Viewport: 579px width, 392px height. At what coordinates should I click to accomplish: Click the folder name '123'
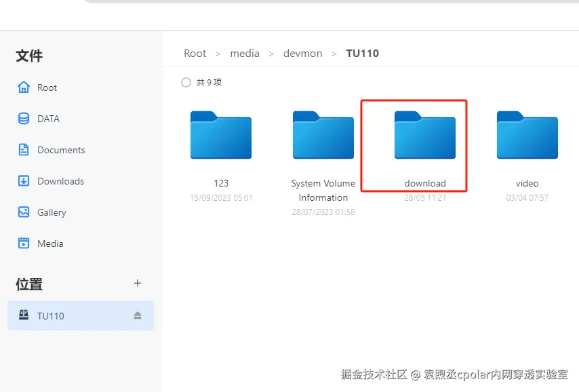click(x=221, y=183)
